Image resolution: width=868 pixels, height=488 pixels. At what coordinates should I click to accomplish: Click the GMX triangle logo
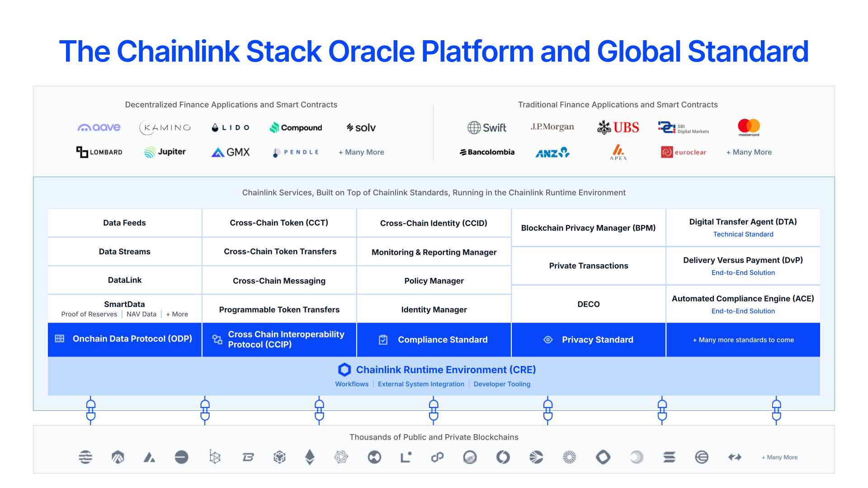[218, 152]
